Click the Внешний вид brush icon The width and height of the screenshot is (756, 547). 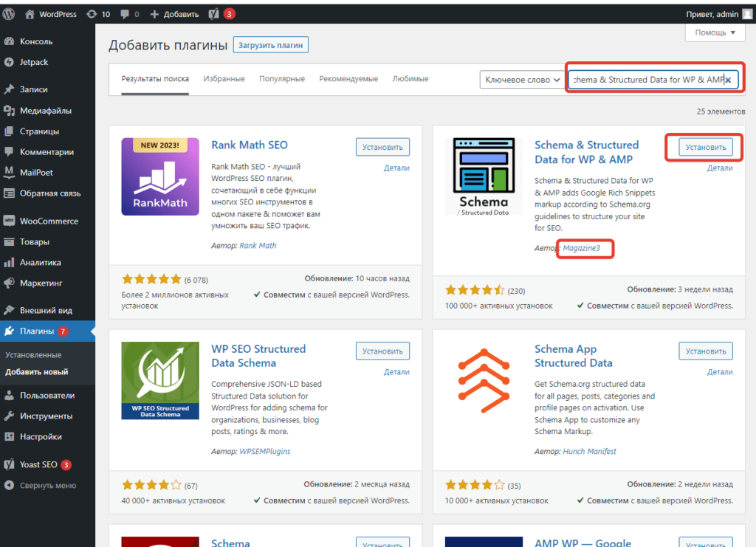tap(9, 310)
